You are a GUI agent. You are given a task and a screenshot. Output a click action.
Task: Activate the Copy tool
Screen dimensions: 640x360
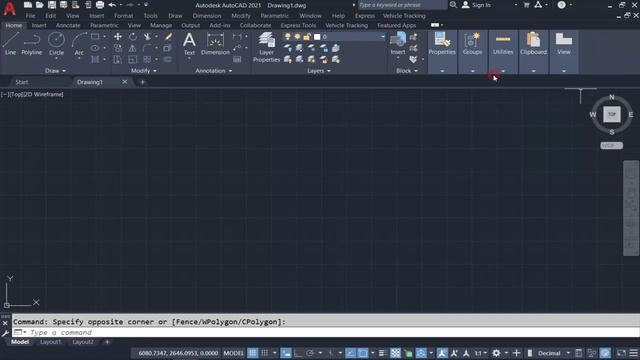click(118, 48)
